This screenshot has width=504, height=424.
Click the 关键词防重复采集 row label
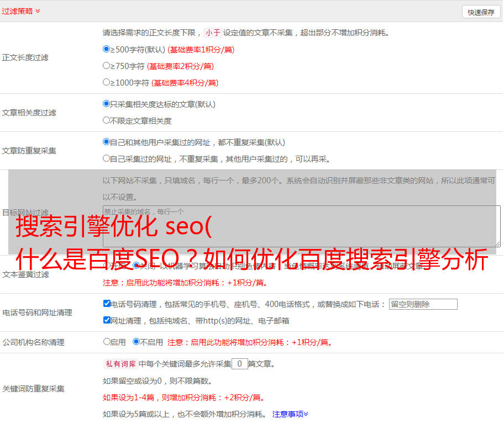pos(33,389)
